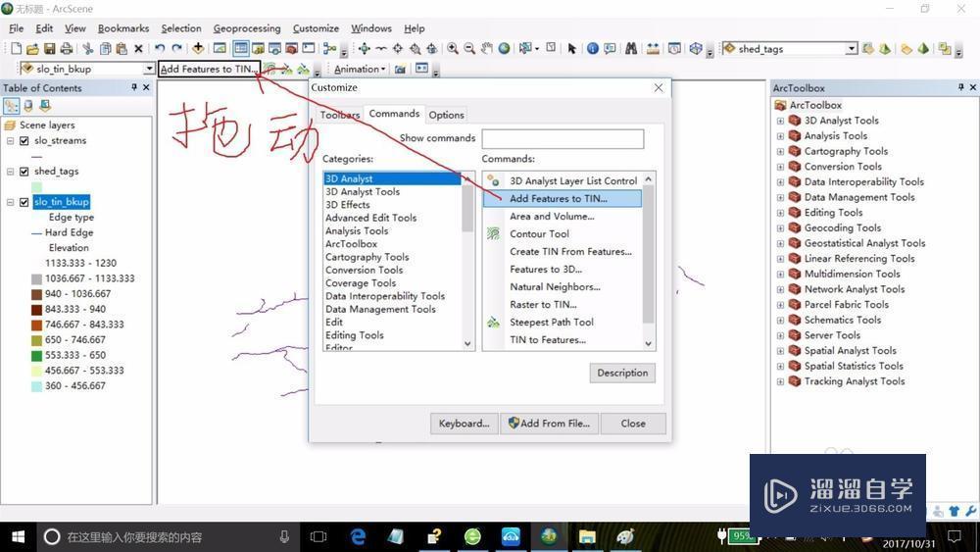This screenshot has height=552, width=980.
Task: Toggle slo_streams layer visibility checkbox
Action: [x=24, y=140]
